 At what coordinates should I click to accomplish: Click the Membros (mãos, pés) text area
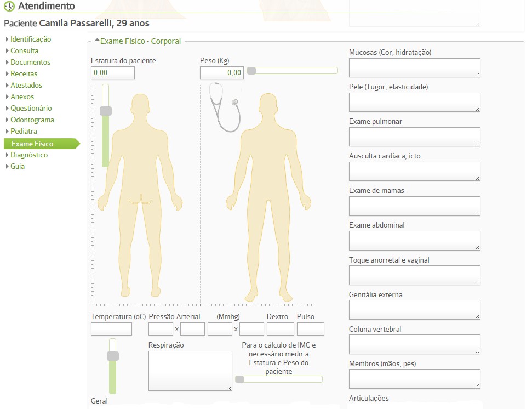click(415, 379)
